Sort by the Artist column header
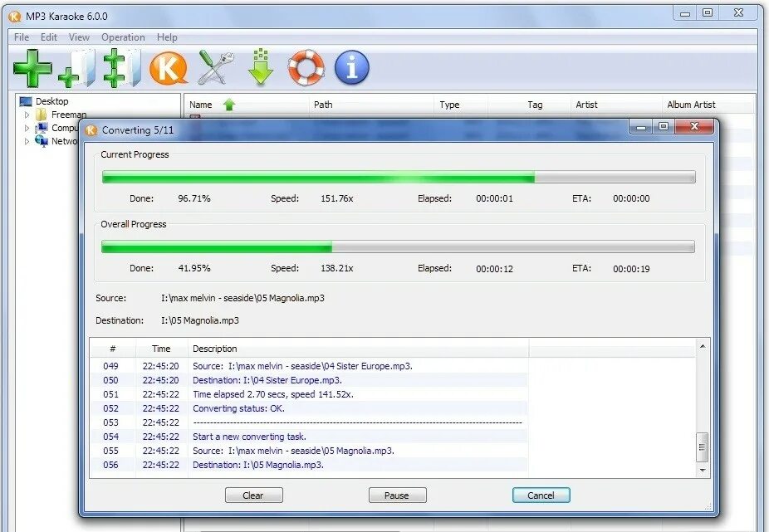The image size is (769, 532). click(616, 105)
